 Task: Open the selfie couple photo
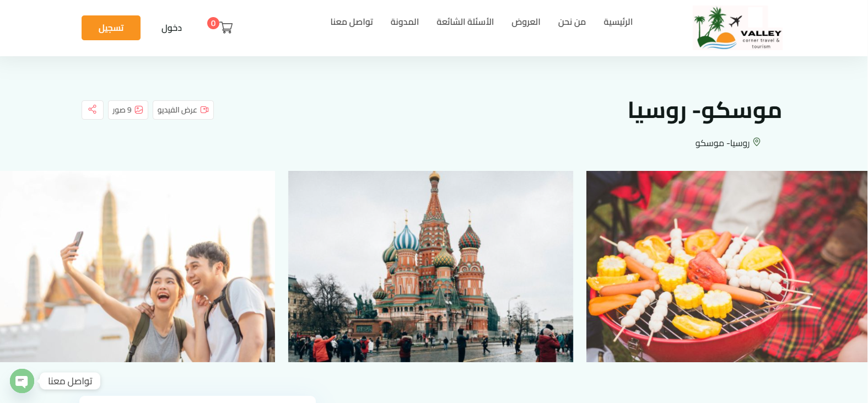(x=137, y=266)
